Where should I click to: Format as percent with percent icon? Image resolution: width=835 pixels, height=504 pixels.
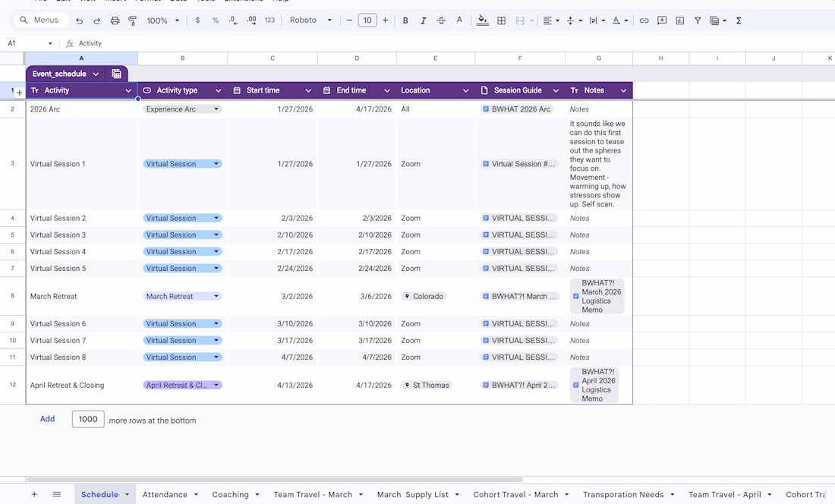point(215,20)
